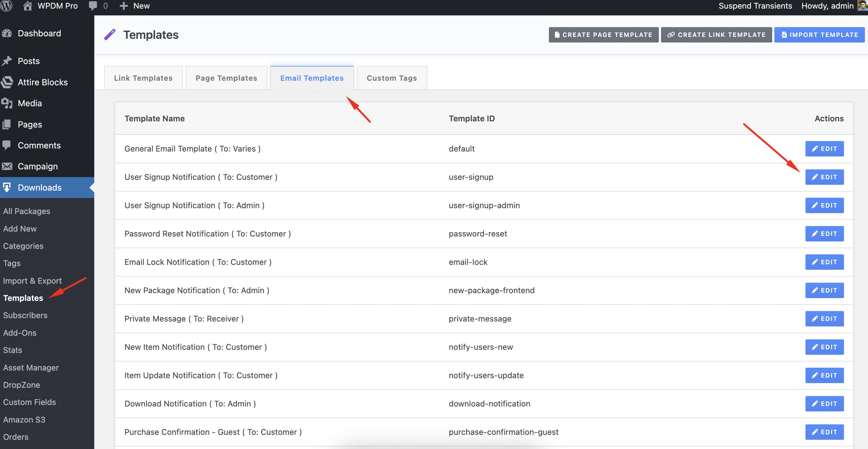Click Create Page Template button
The height and width of the screenshot is (449, 868).
tap(603, 35)
